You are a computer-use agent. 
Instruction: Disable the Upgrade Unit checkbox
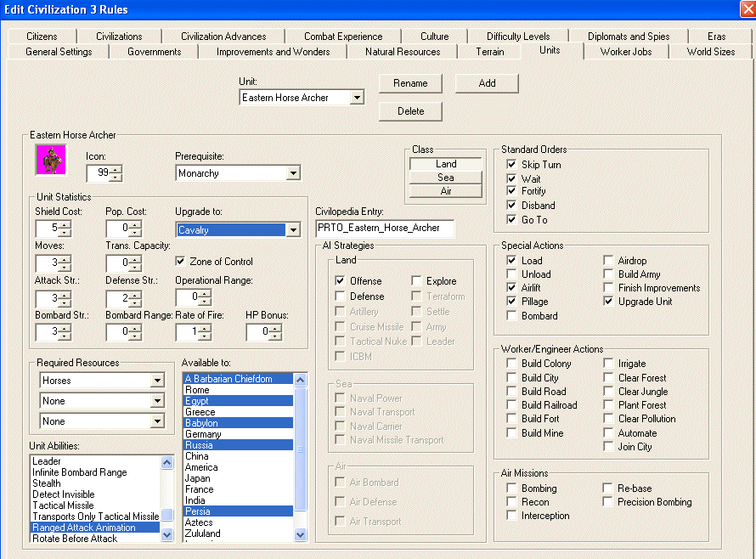608,302
